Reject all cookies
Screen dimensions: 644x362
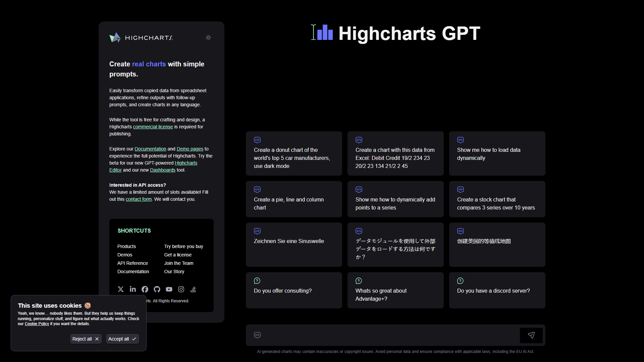click(x=86, y=339)
